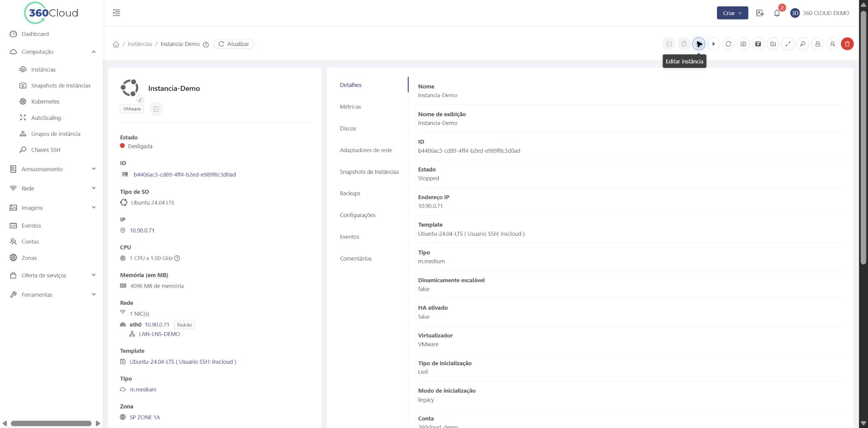Screen dimensions: 868x428
Task: Click the Atualizar refresh button
Action: 234,44
